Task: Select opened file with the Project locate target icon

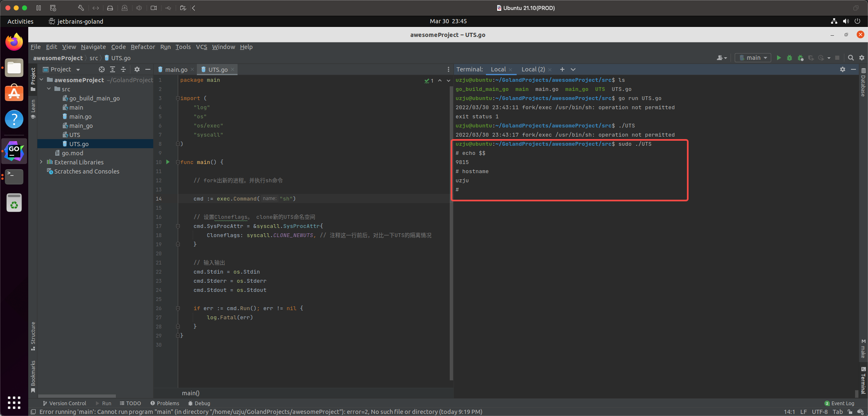Action: point(102,69)
